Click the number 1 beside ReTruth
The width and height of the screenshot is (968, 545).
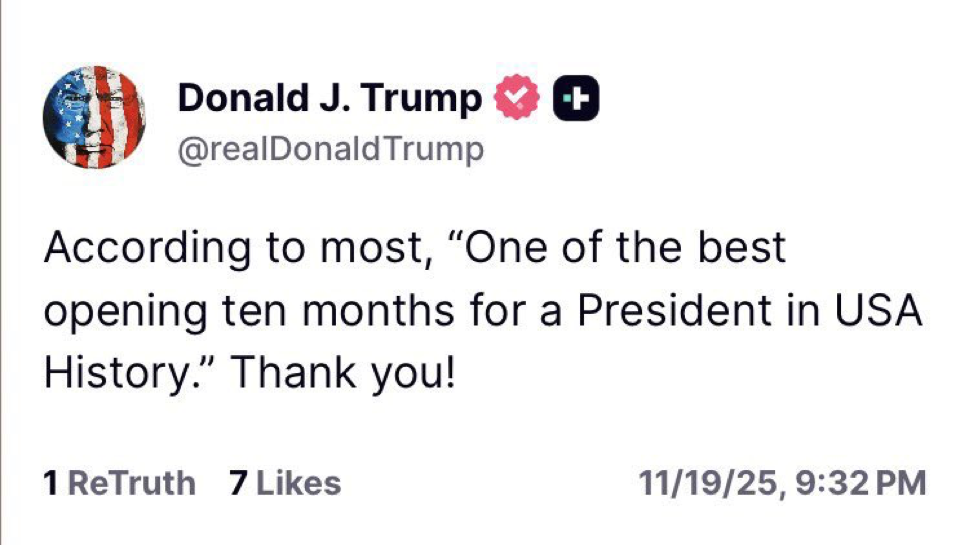pyautogui.click(x=51, y=484)
